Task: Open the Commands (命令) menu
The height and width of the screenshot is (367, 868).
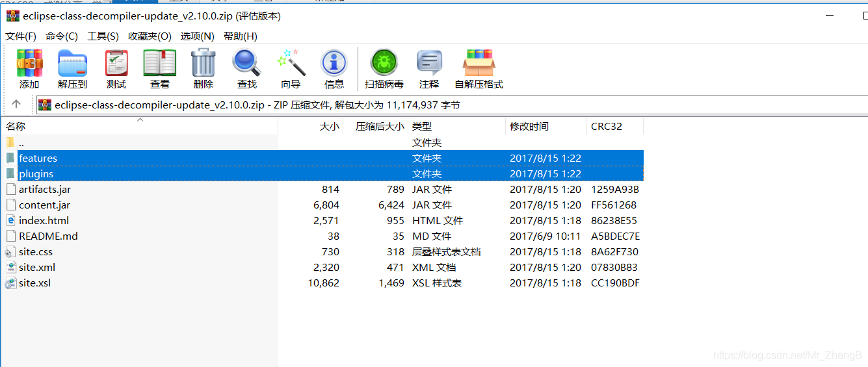Action: pyautogui.click(x=61, y=36)
